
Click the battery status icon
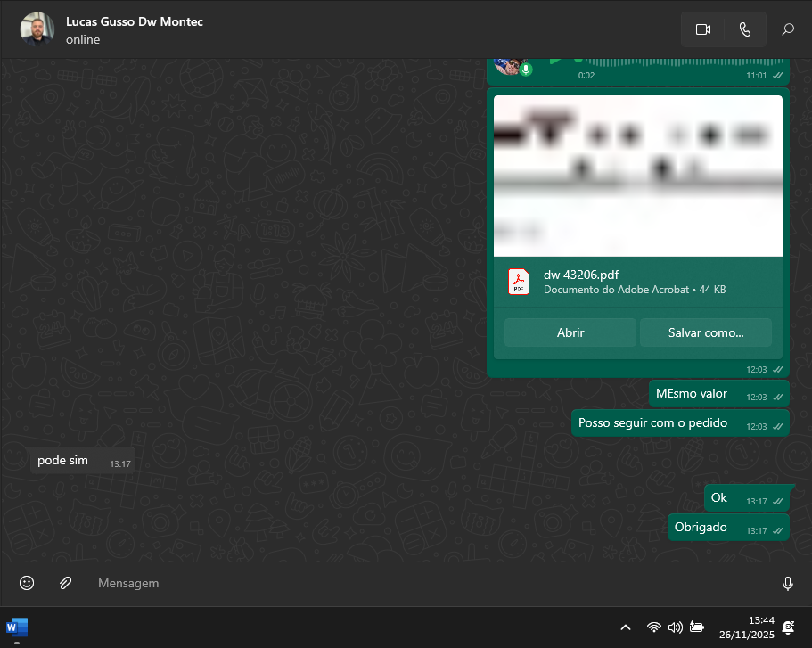pyautogui.click(x=696, y=627)
